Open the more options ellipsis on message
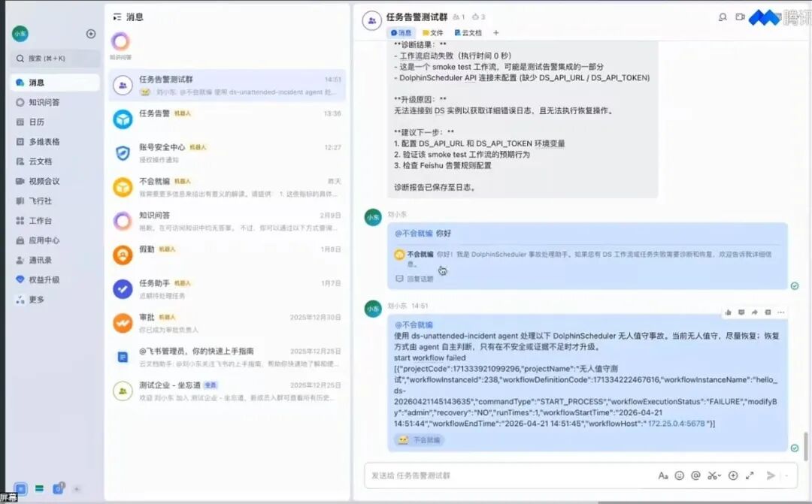 point(781,312)
